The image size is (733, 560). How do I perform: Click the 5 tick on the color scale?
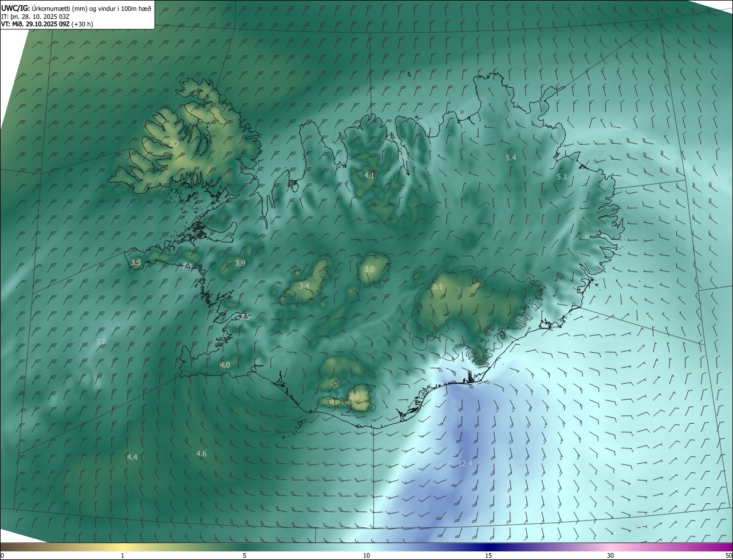245,555
